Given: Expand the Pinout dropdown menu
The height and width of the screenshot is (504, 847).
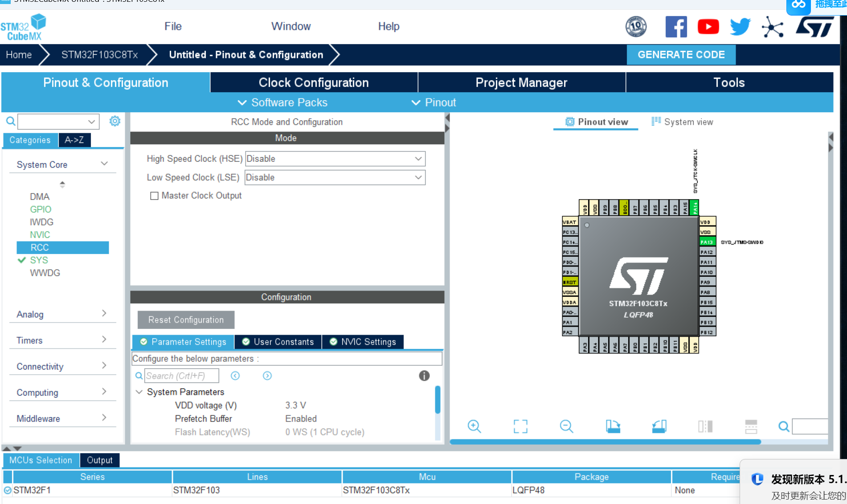Looking at the screenshot, I should tap(434, 102).
